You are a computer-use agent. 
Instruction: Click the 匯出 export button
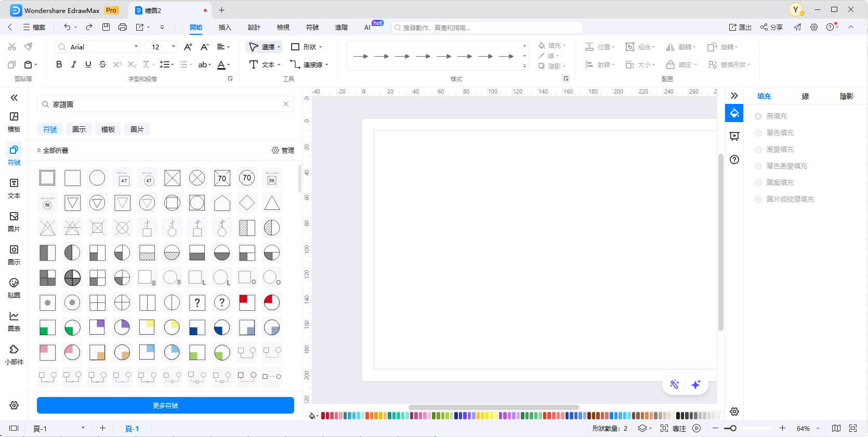(740, 28)
